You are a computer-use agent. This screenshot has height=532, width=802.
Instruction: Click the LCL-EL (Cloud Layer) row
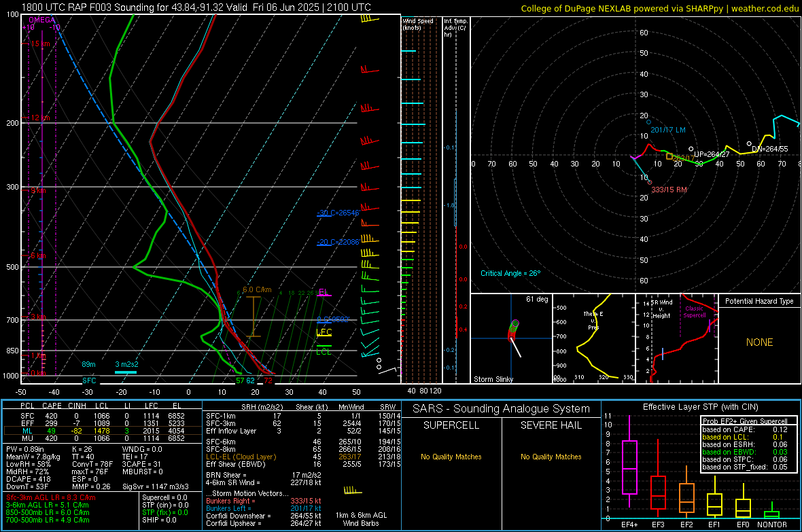point(303,457)
